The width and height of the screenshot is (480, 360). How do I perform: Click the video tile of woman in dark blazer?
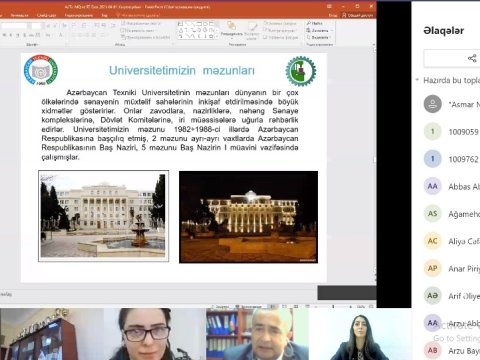click(360, 334)
